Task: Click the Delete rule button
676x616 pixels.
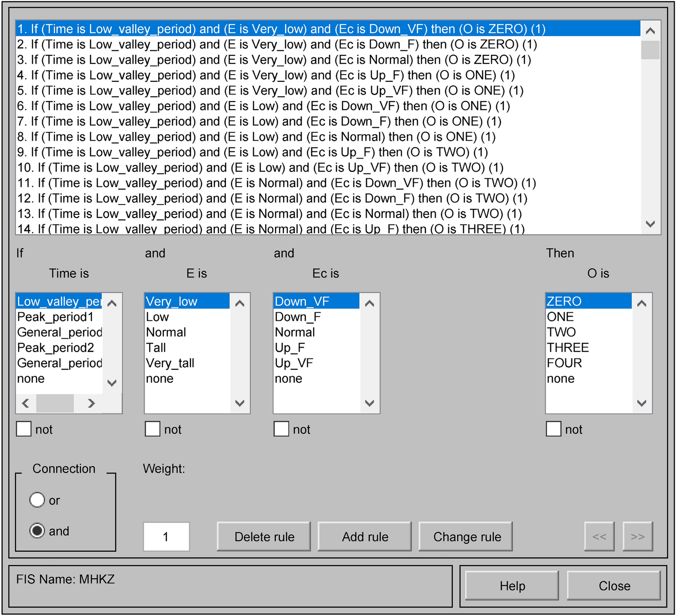Action: 264,536
